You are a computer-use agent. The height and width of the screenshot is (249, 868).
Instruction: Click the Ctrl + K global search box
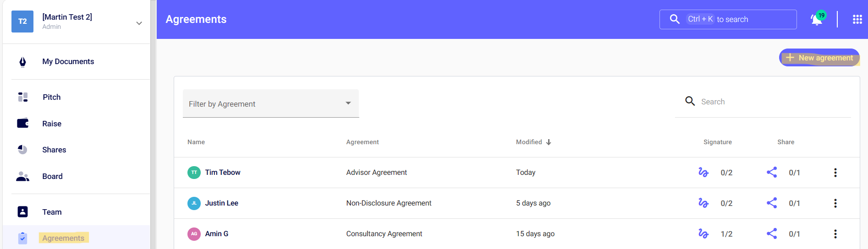click(728, 19)
